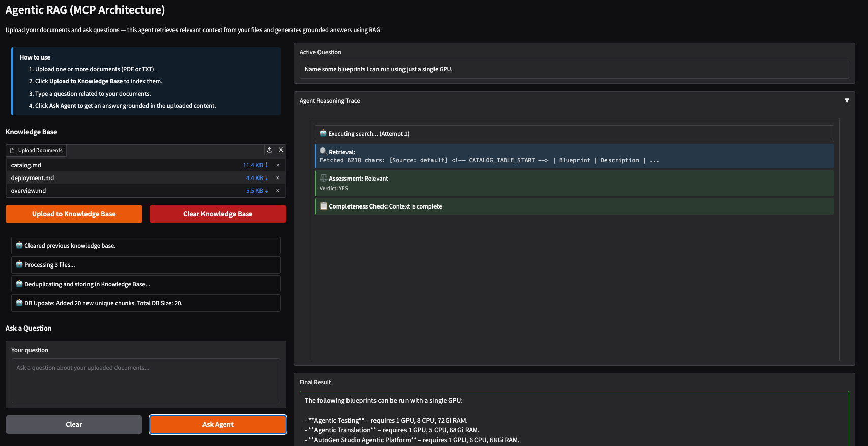The height and width of the screenshot is (446, 868).
Task: Remove catalog.md from the upload list
Action: [x=278, y=165]
